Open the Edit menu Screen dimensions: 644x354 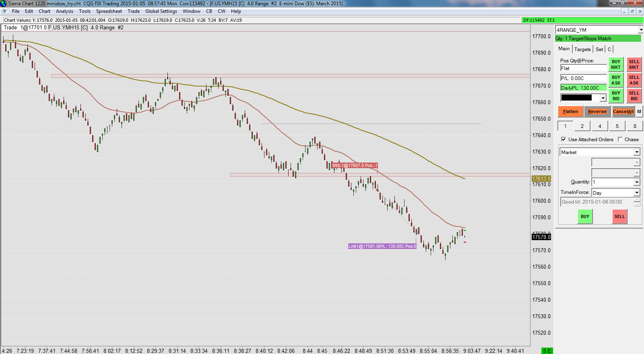coord(29,11)
